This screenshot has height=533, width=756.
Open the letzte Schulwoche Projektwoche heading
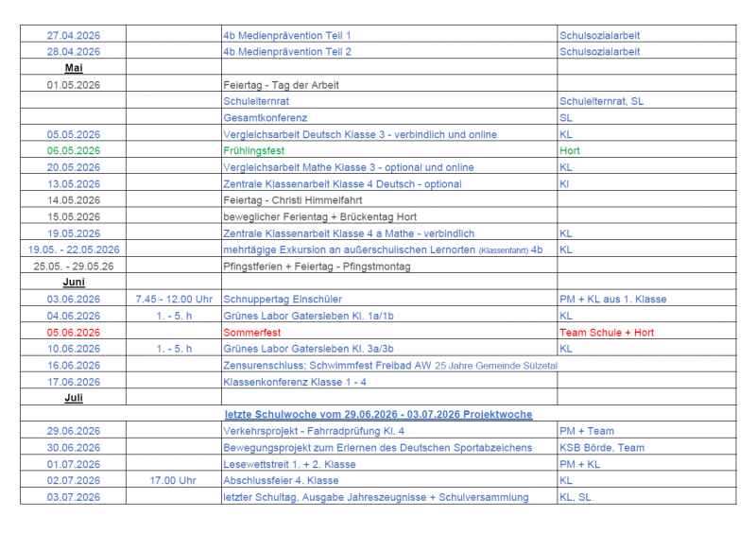[377, 415]
